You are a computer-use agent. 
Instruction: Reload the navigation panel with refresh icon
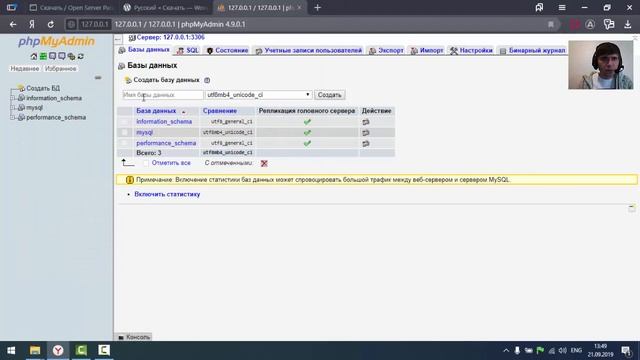pos(81,56)
